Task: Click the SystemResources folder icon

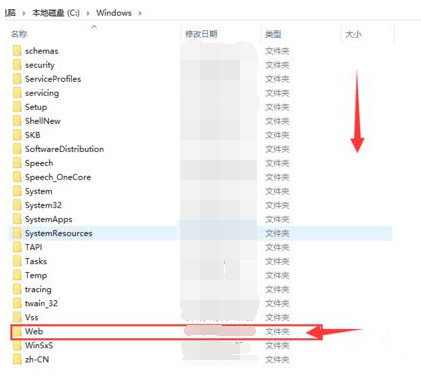Action: [17, 233]
